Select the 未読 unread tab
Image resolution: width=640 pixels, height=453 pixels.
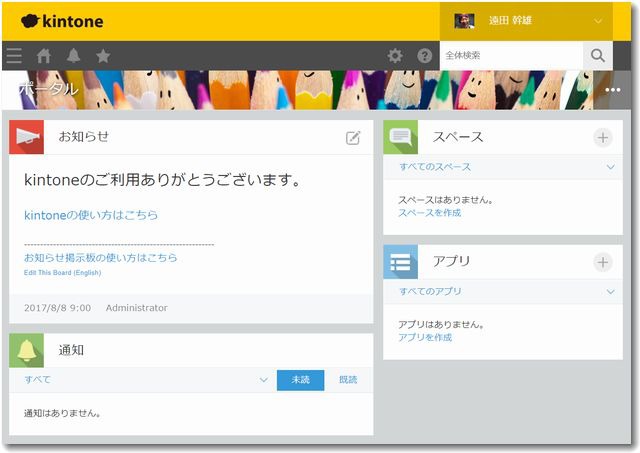click(x=300, y=380)
